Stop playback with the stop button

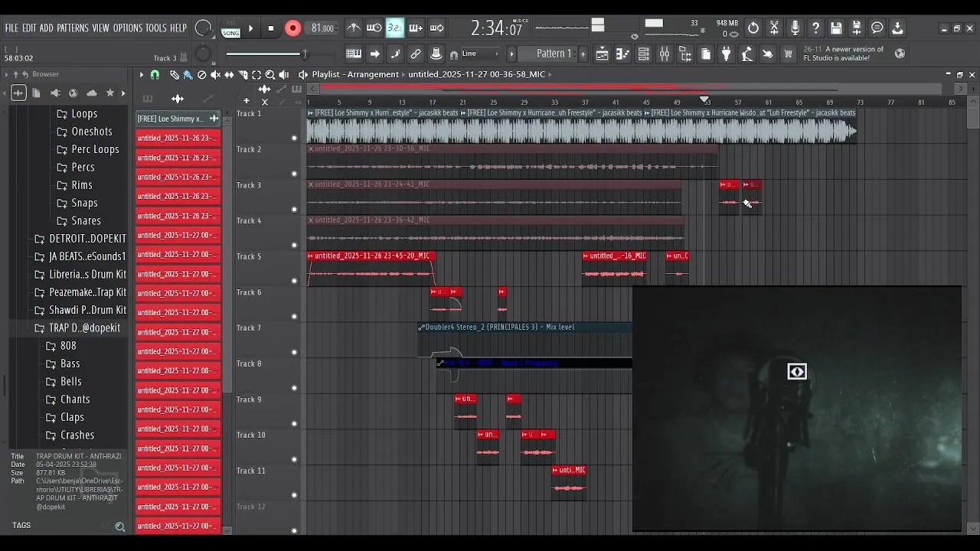[x=270, y=29]
